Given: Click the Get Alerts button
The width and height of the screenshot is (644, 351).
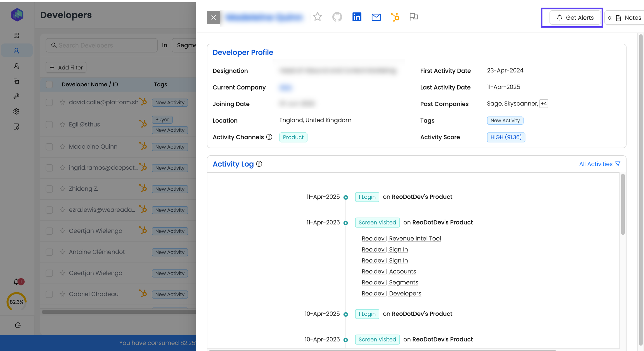Looking at the screenshot, I should [575, 18].
